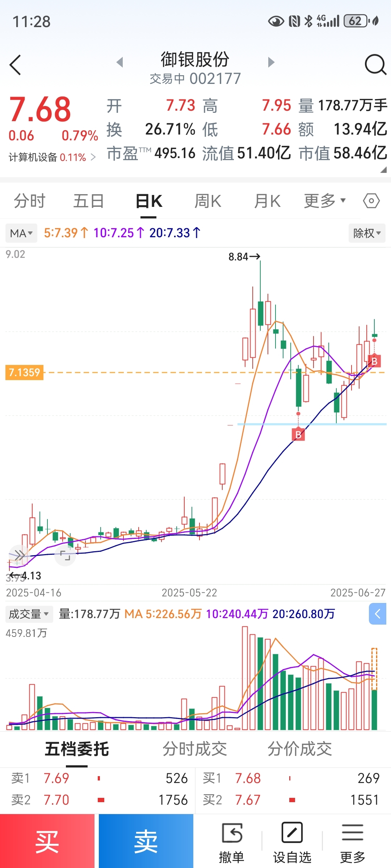Tap the 市值 58.46亿 value

coord(360,153)
